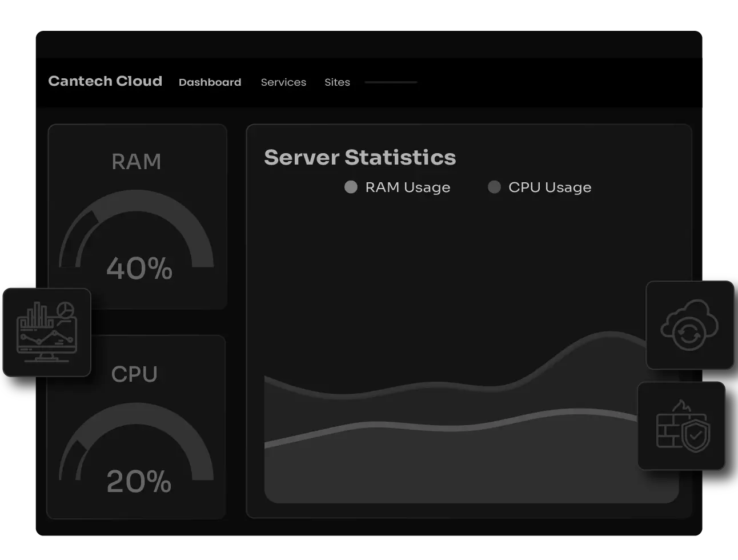Click the placeholder line after Sites
738x560 pixels.
point(391,82)
